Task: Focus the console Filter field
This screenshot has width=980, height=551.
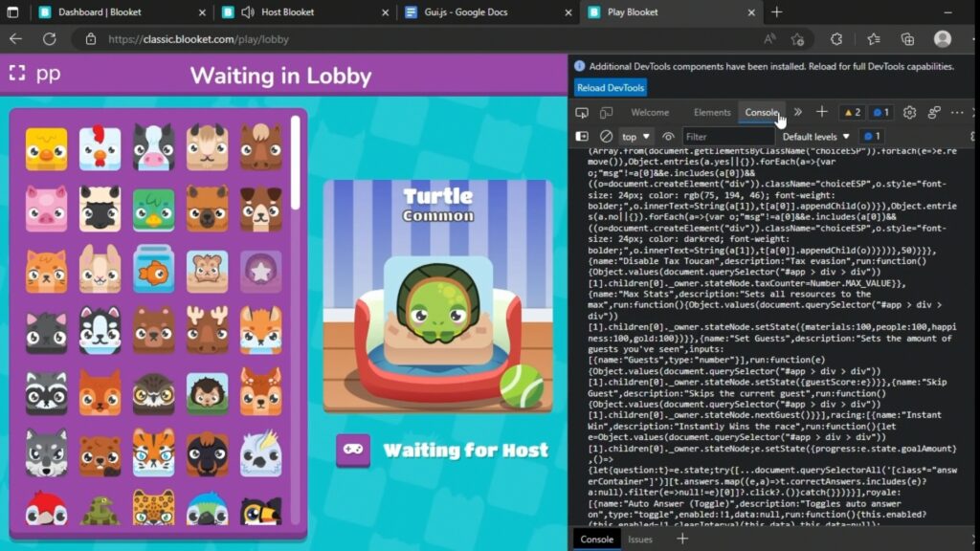Action: point(728,136)
